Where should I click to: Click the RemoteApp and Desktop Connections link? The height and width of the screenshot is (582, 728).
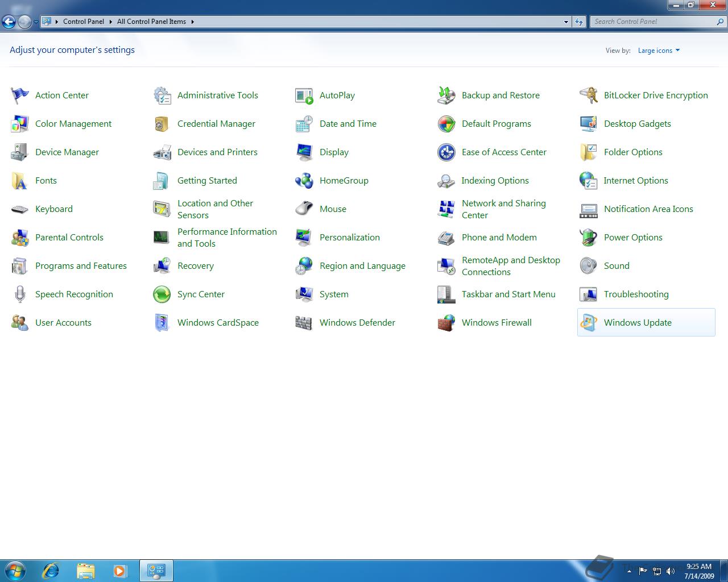click(x=511, y=266)
